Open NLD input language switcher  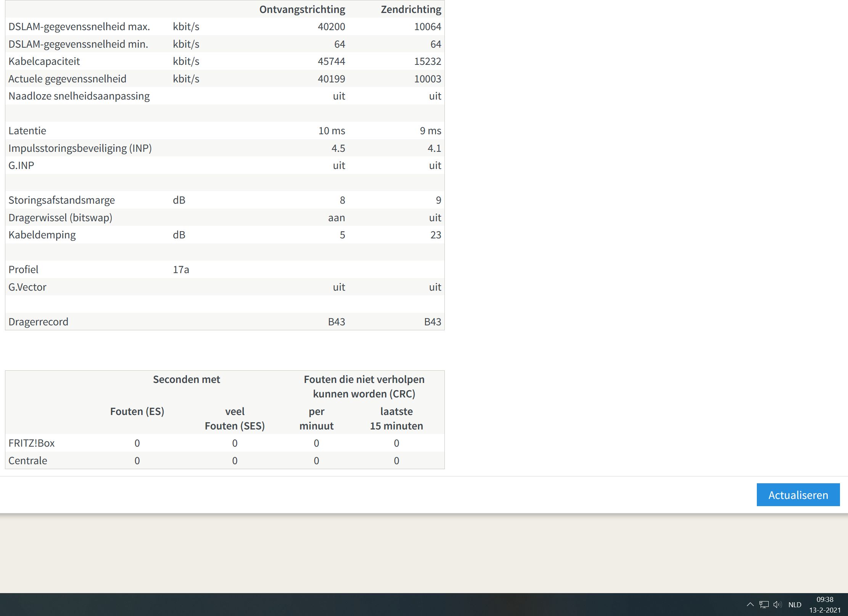coord(795,605)
